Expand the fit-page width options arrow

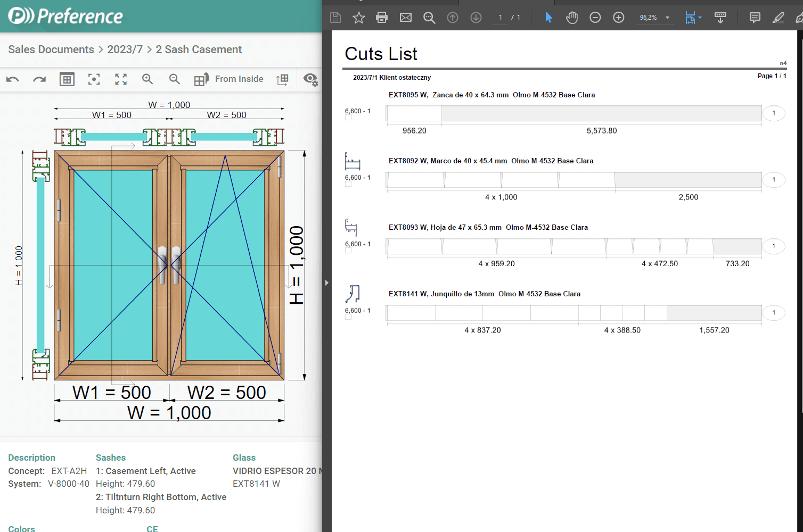[x=700, y=18]
